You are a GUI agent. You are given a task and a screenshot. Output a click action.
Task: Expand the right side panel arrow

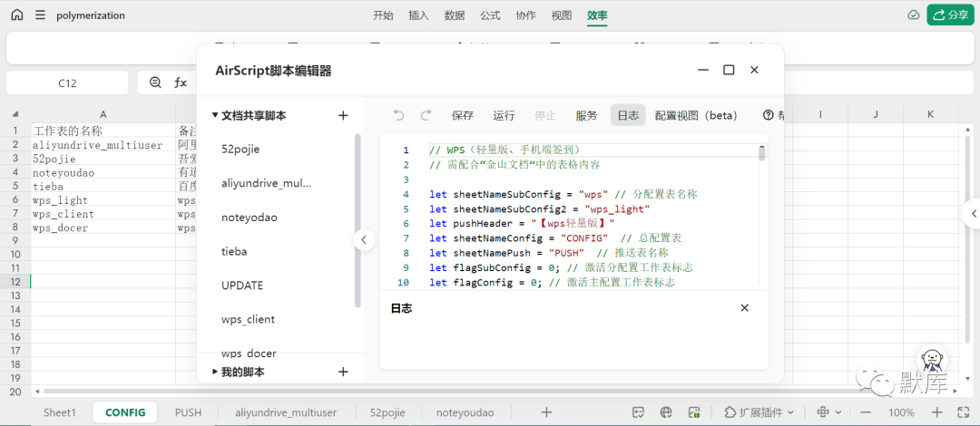point(972,214)
